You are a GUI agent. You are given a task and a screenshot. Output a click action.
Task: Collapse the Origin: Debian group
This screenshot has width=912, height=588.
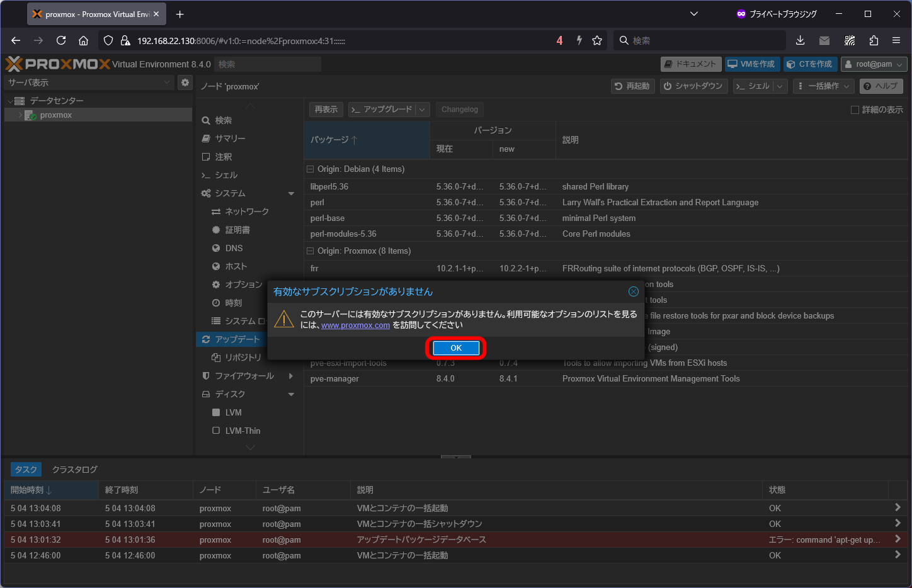point(310,169)
